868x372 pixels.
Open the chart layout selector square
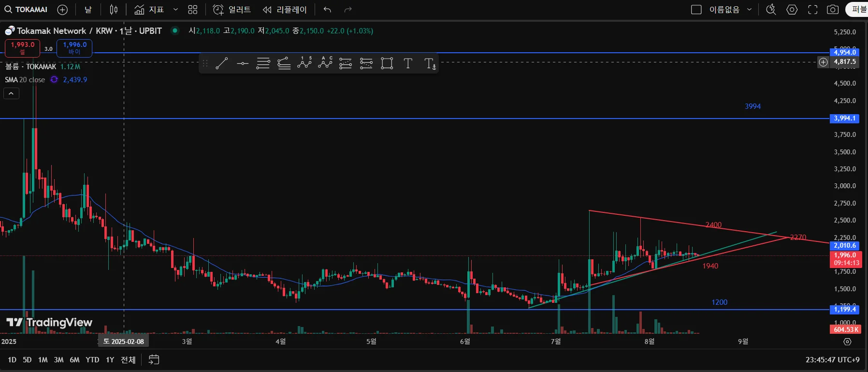tap(696, 10)
